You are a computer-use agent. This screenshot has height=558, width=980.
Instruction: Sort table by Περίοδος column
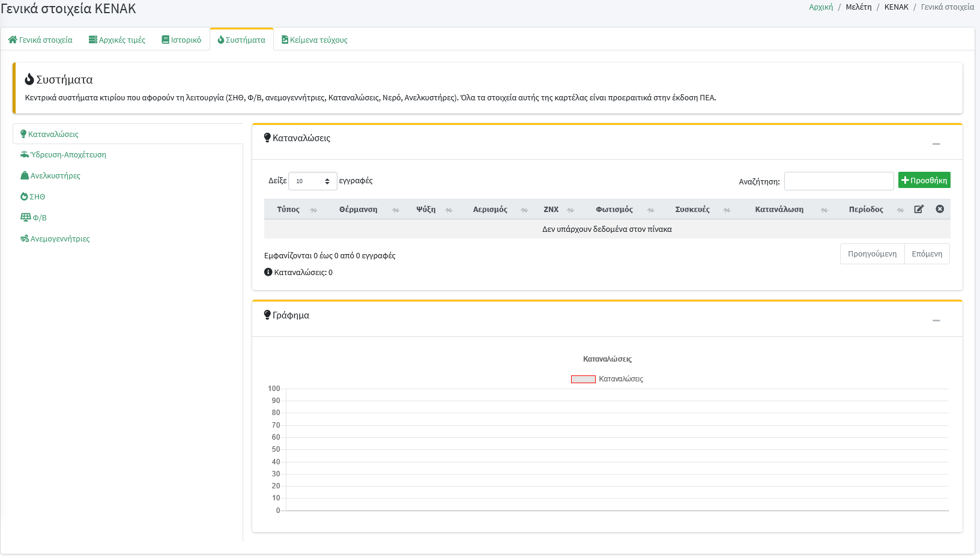865,210
